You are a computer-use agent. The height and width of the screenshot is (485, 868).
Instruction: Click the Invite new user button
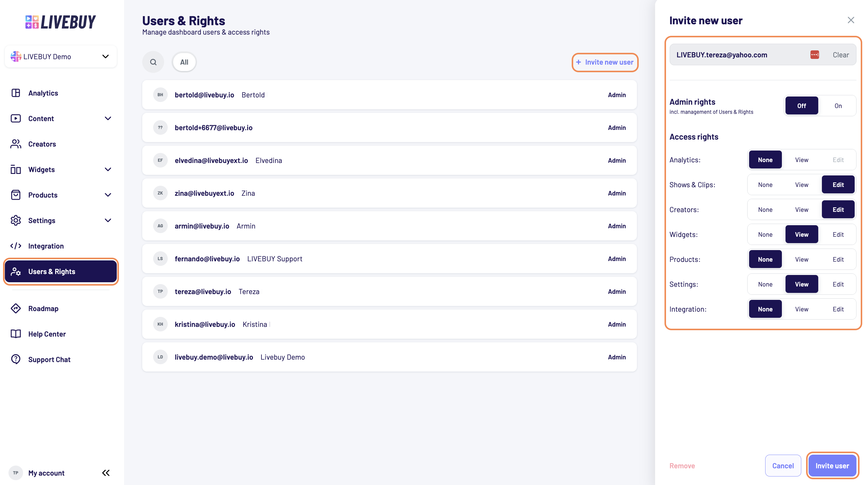605,62
